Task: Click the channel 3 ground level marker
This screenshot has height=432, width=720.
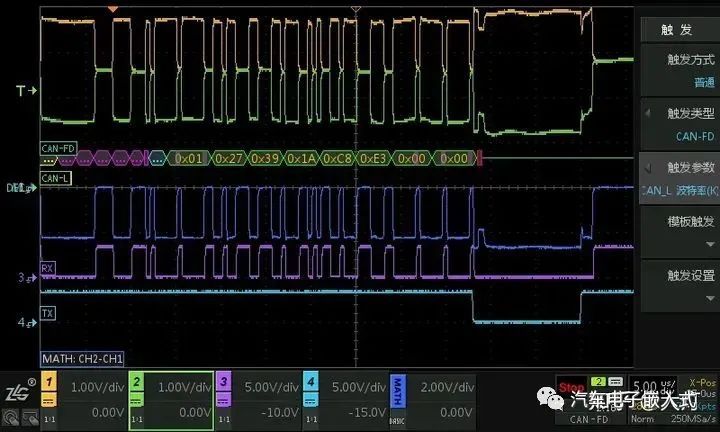Action: tap(27, 277)
